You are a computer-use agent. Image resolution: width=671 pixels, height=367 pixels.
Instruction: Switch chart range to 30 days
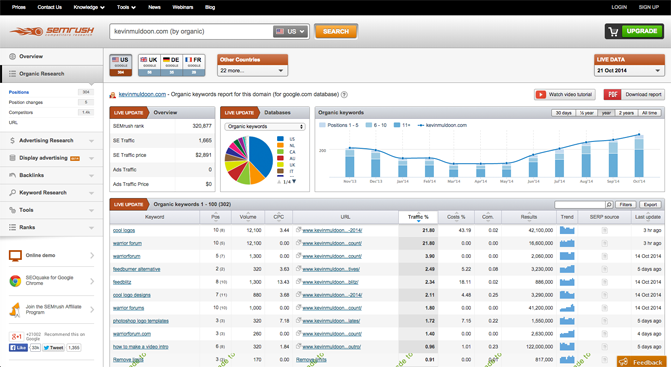(x=563, y=113)
